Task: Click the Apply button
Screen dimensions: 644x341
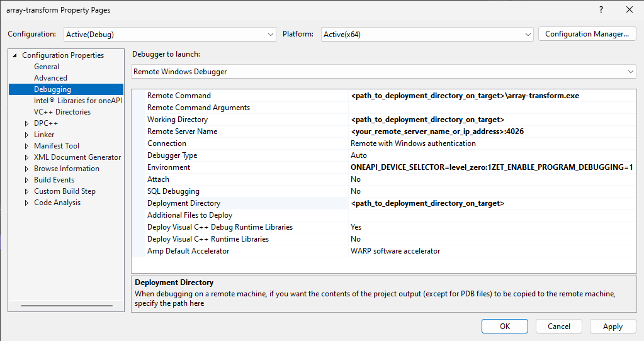Action: [612, 327]
